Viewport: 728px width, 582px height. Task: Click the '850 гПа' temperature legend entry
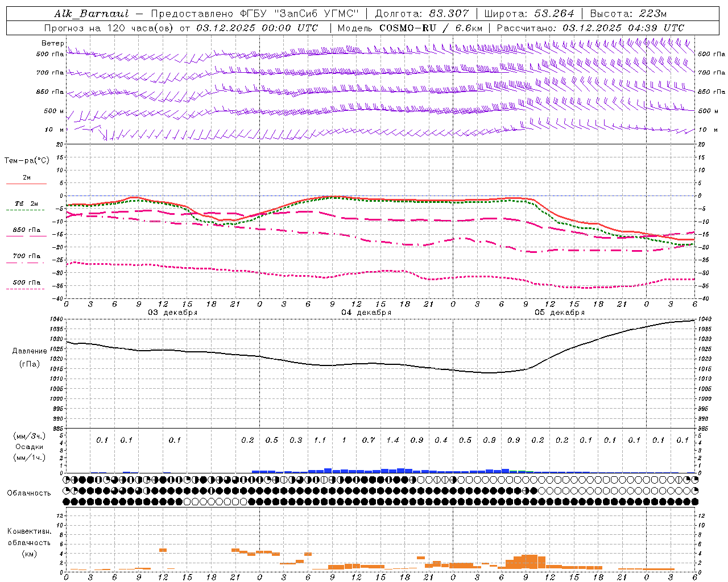(x=26, y=230)
